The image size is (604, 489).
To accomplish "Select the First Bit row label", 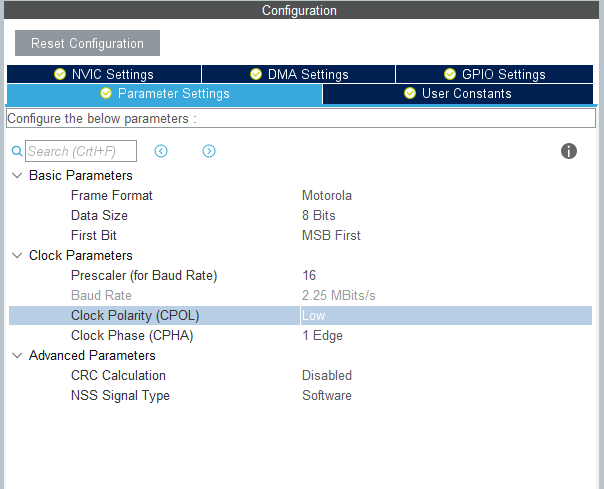I will 94,235.
